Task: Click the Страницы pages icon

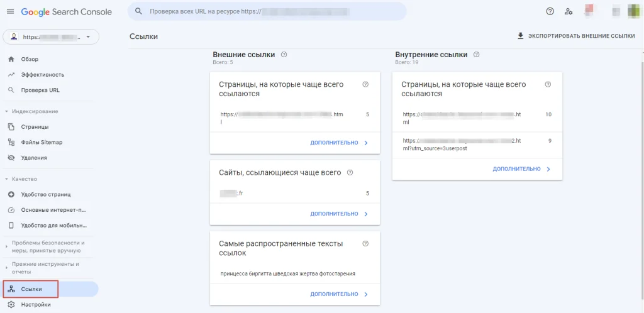Action: tap(11, 127)
